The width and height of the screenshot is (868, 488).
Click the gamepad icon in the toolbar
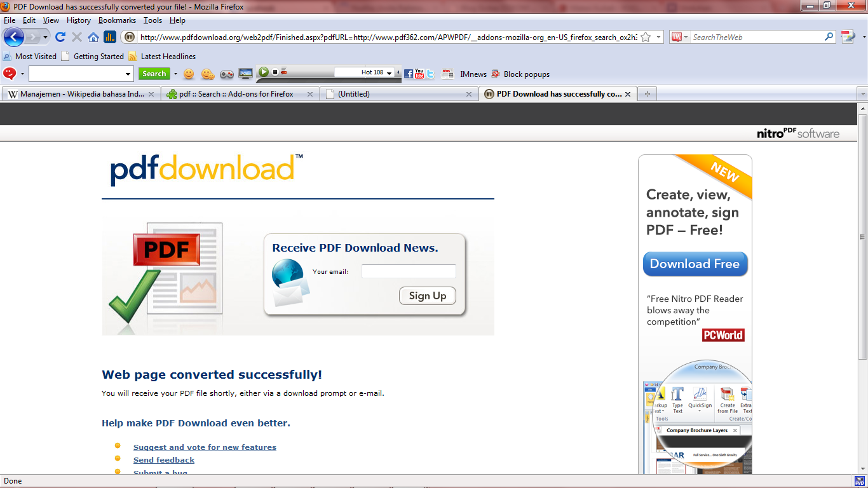(227, 74)
